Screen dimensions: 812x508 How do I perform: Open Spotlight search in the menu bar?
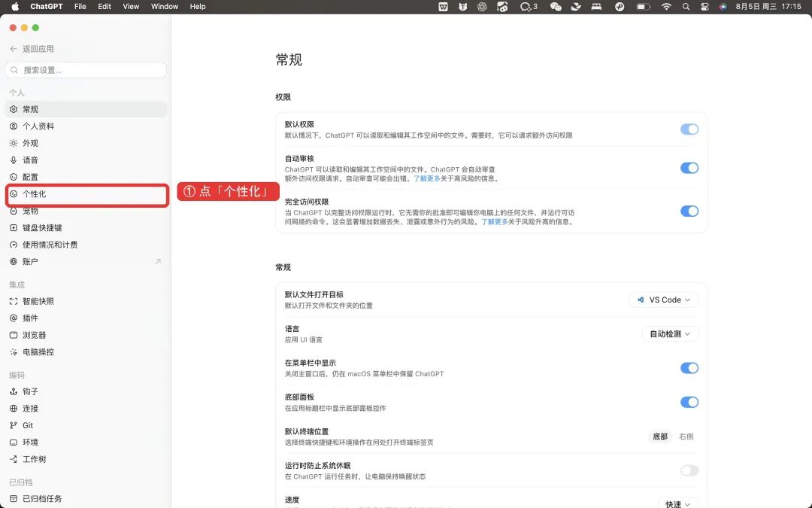click(x=686, y=7)
